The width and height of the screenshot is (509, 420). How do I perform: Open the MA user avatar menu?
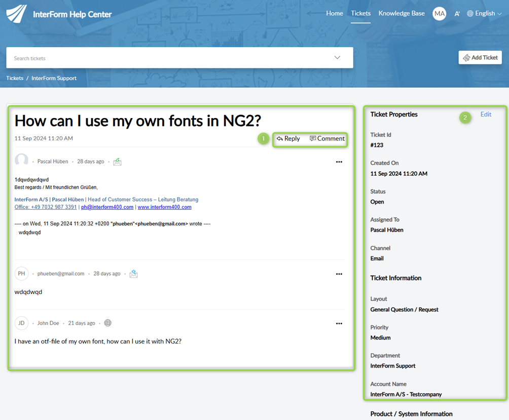pyautogui.click(x=439, y=14)
